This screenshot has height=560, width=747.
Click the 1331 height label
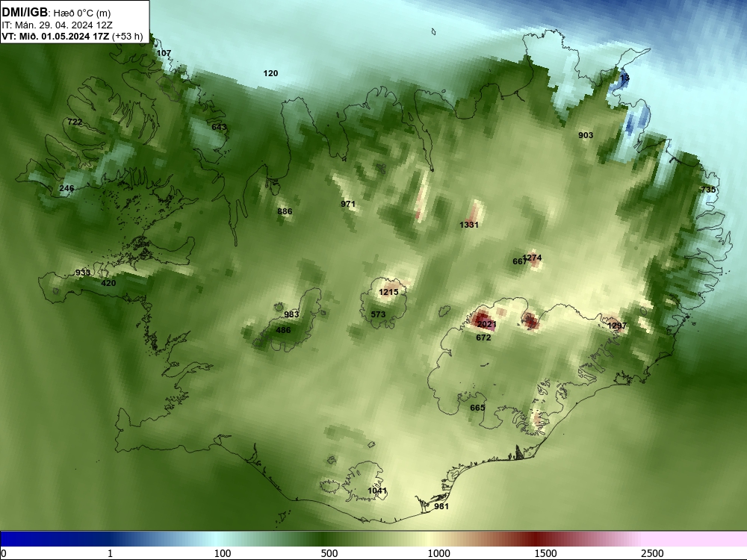pyautogui.click(x=469, y=225)
